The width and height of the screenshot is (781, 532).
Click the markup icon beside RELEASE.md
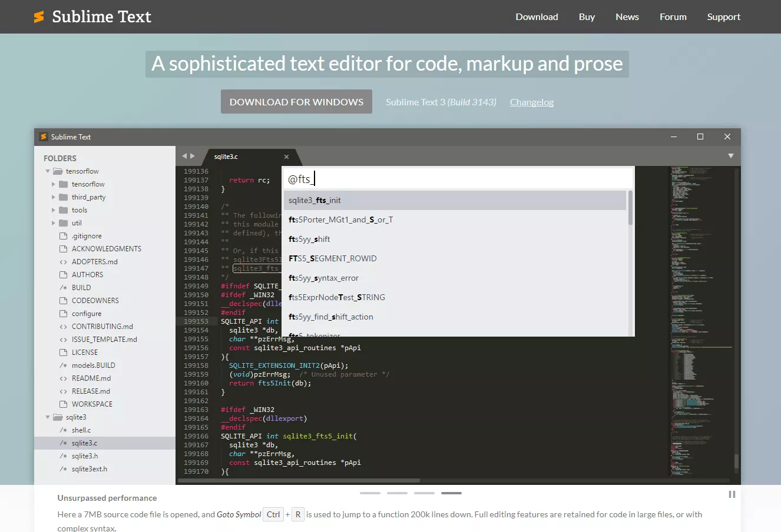pos(64,391)
